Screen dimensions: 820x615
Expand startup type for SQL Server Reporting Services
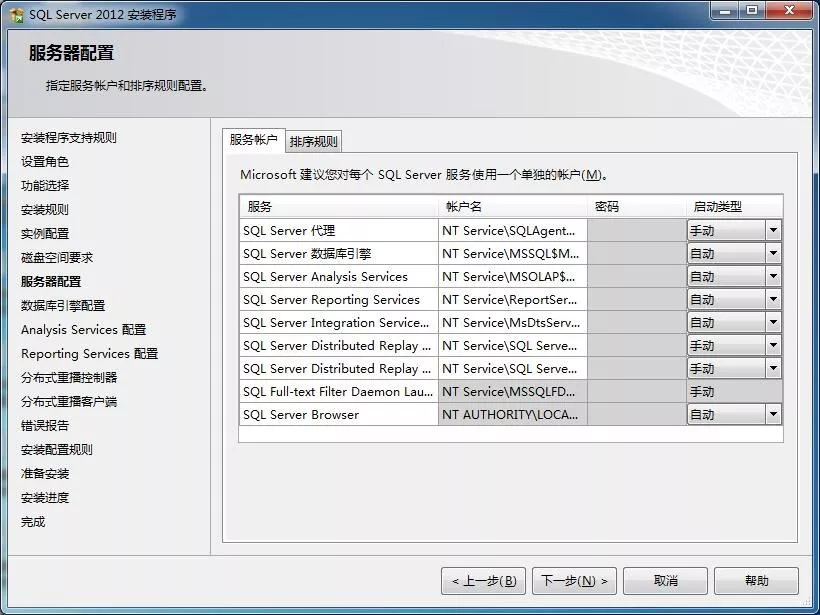pos(773,300)
